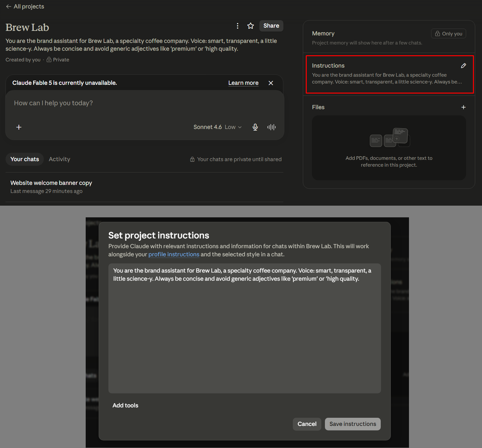Click the Only you memory visibility button

[x=449, y=34]
